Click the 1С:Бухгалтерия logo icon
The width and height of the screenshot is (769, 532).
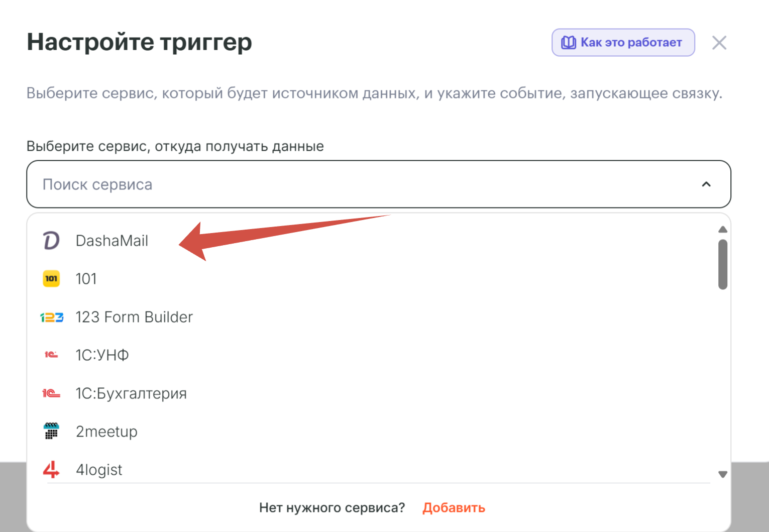[x=51, y=393]
